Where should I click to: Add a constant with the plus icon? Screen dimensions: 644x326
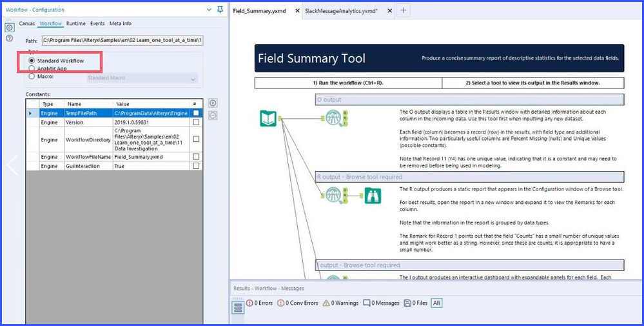click(213, 103)
